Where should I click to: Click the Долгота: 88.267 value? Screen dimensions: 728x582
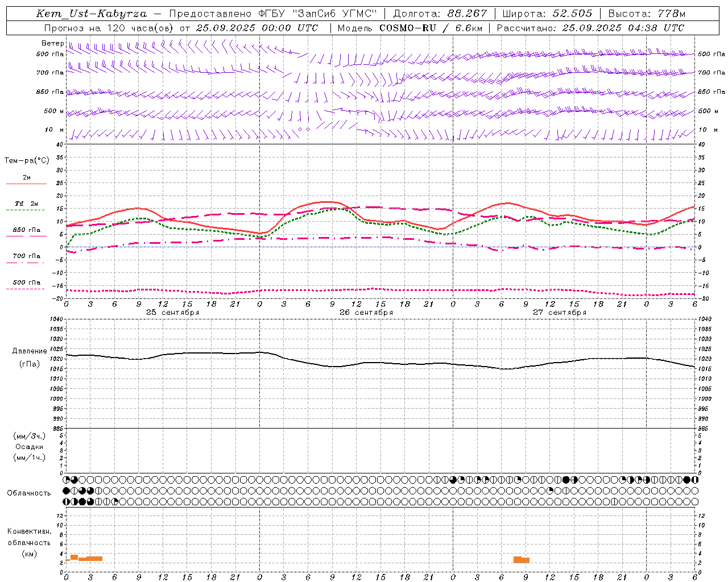pos(440,14)
